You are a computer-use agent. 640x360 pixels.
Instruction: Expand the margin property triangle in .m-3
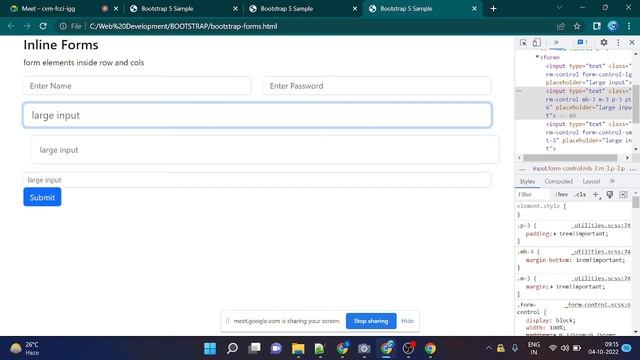pyautogui.click(x=552, y=287)
